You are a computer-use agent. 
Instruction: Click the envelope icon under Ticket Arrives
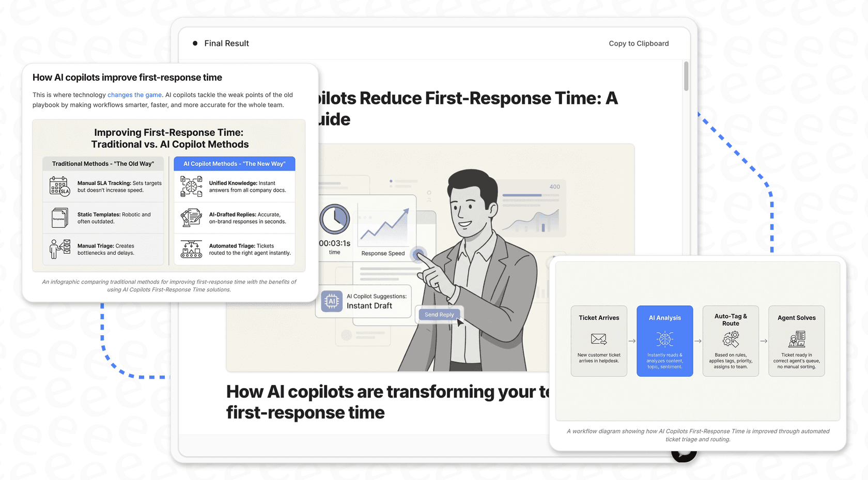click(x=598, y=339)
